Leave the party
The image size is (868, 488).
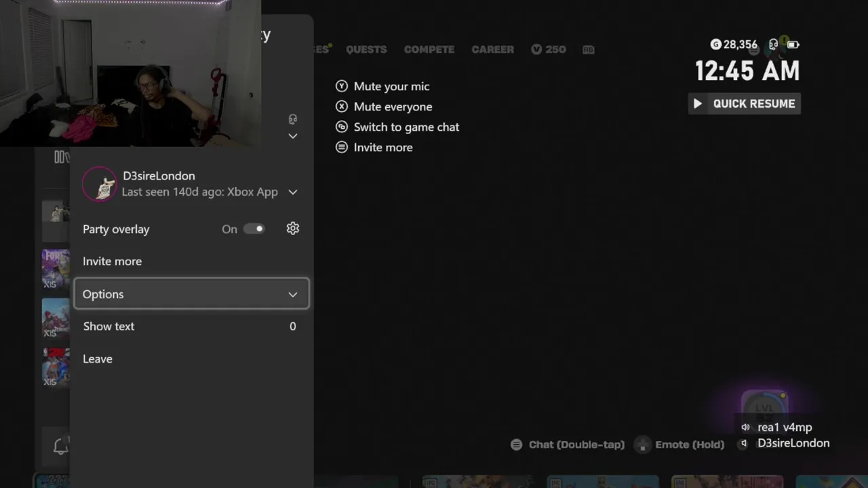(x=98, y=359)
